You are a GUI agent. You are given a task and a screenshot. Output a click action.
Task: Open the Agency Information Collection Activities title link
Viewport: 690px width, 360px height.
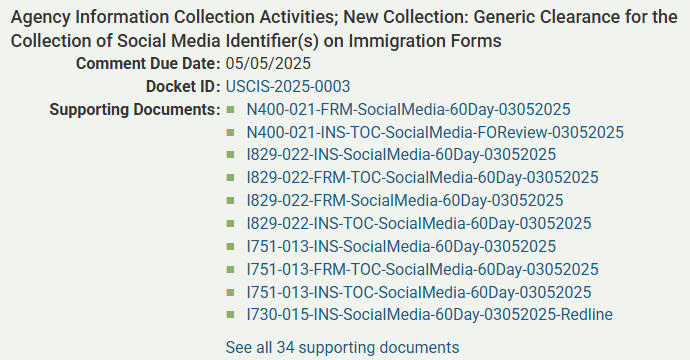pyautogui.click(x=344, y=29)
